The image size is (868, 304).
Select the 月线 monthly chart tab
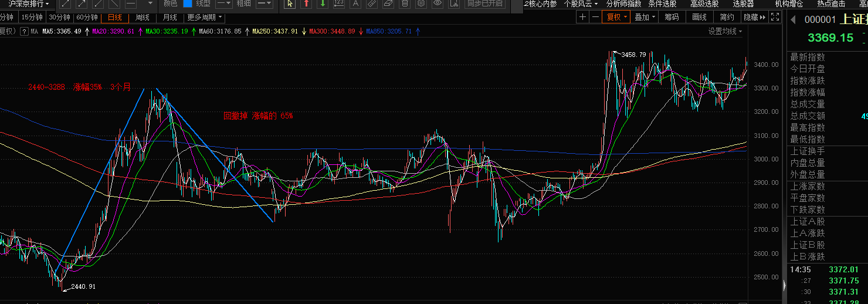tap(170, 17)
